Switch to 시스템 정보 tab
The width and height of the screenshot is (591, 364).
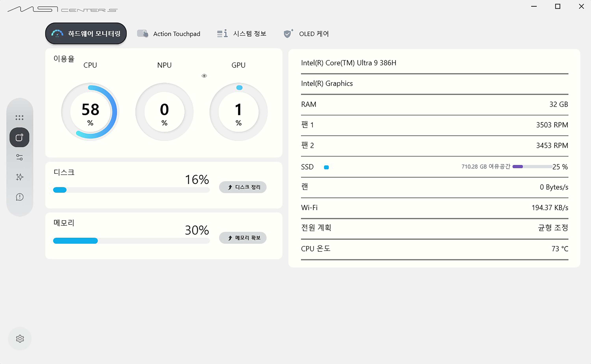242,34
